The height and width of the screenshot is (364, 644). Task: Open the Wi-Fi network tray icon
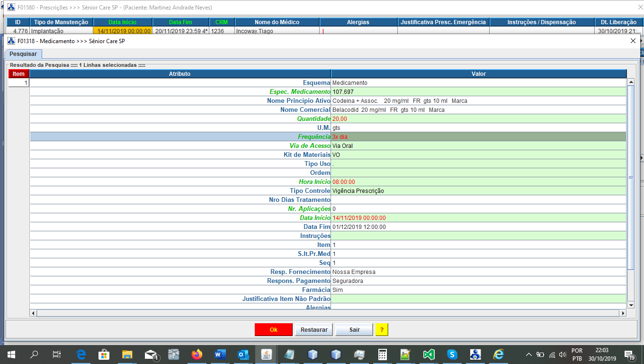pyautogui.click(x=552, y=355)
